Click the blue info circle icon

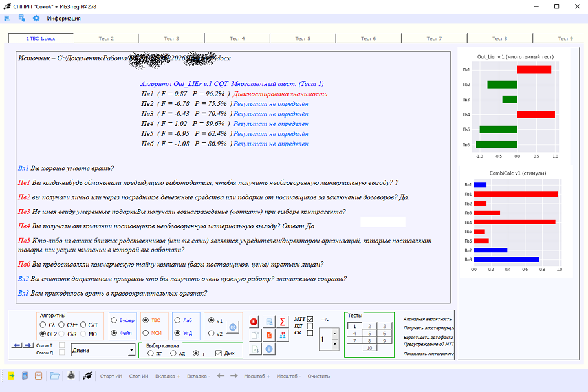269,349
